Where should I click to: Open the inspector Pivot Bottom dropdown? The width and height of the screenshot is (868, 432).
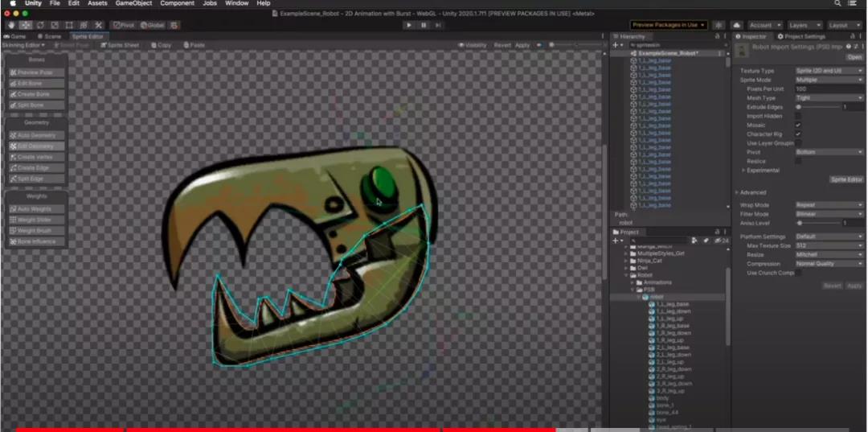point(829,152)
